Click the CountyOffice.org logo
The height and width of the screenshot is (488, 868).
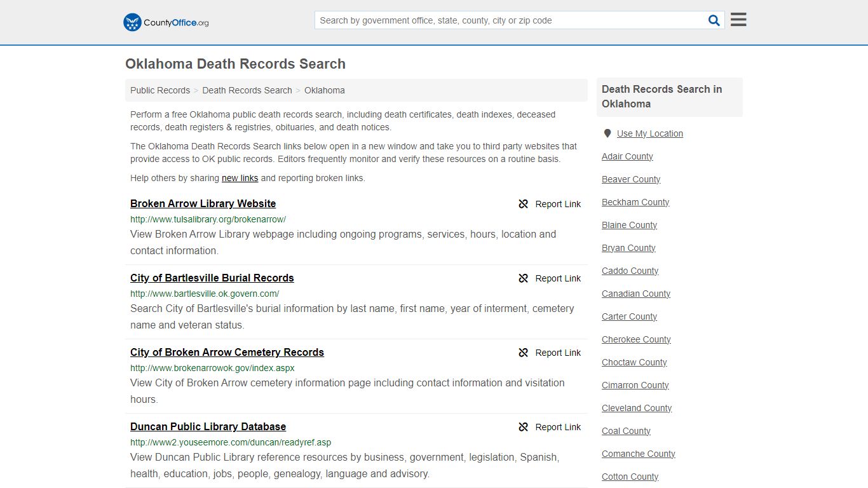pos(166,22)
